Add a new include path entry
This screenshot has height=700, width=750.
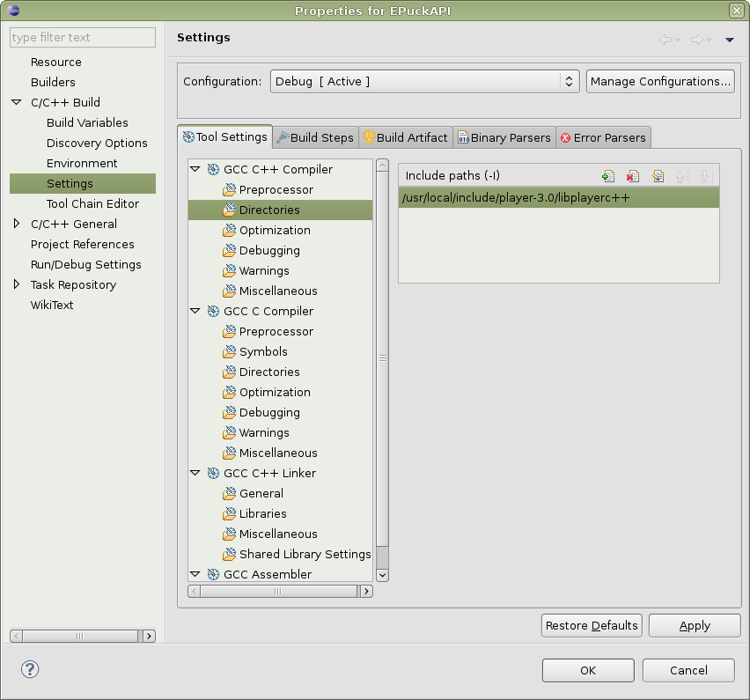click(x=608, y=176)
